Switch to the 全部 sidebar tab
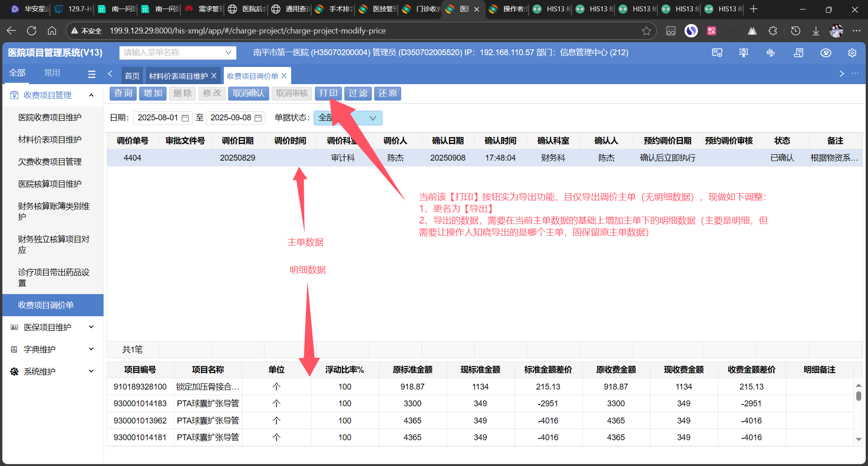 (17, 73)
